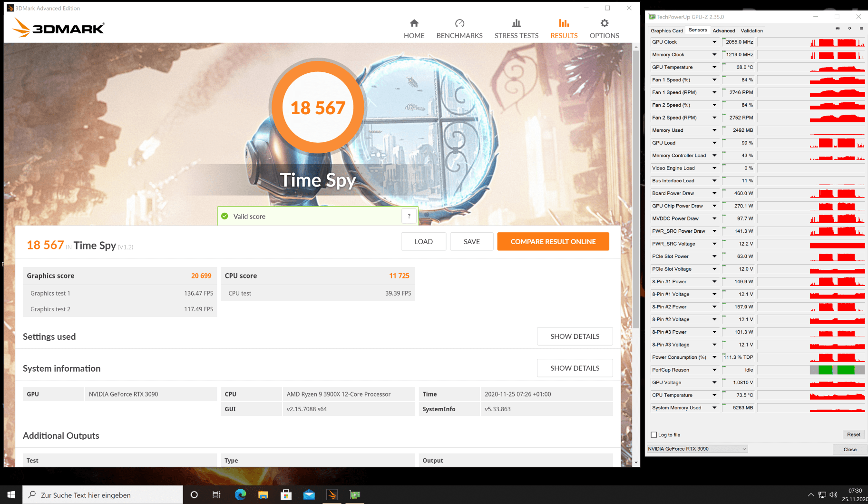Open Task View in the taskbar
868x504 pixels.
pyautogui.click(x=216, y=495)
